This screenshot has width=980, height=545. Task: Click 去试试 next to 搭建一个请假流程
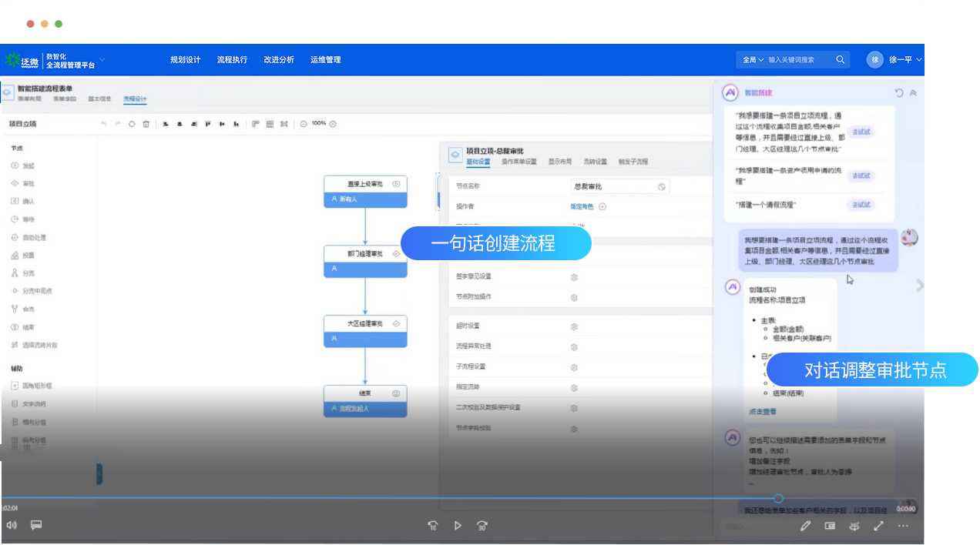861,205
